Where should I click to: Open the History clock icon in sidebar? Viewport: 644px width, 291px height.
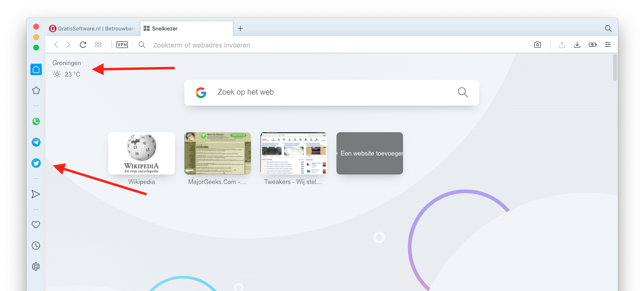point(36,246)
